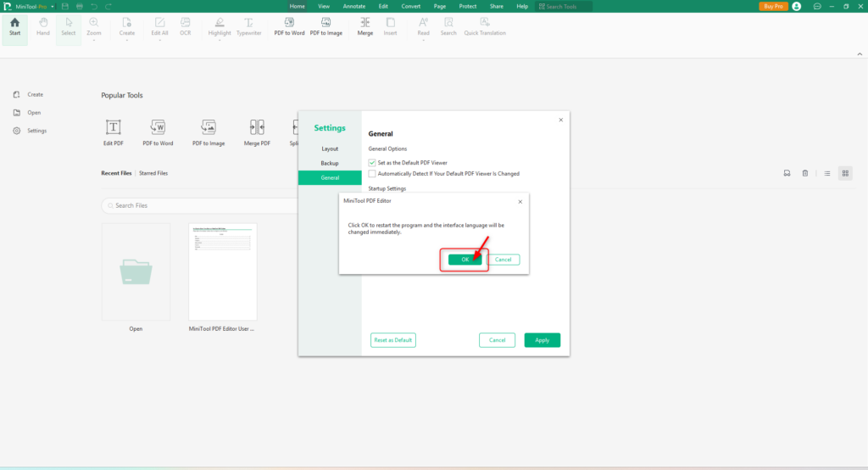
Task: Switch recent files to list view
Action: [827, 173]
